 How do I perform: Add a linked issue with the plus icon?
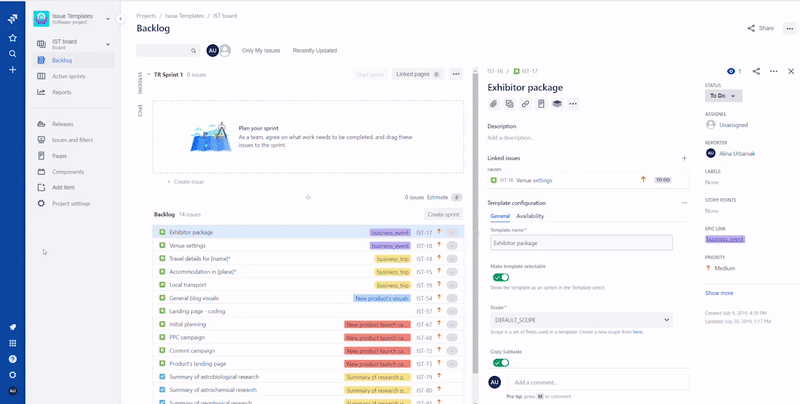tap(684, 158)
